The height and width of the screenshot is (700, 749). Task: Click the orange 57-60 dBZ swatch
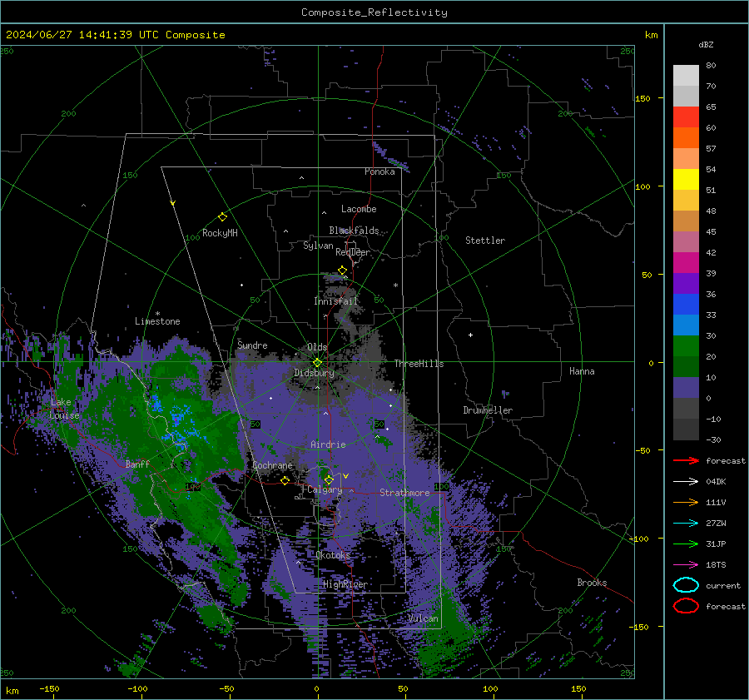coord(686,138)
